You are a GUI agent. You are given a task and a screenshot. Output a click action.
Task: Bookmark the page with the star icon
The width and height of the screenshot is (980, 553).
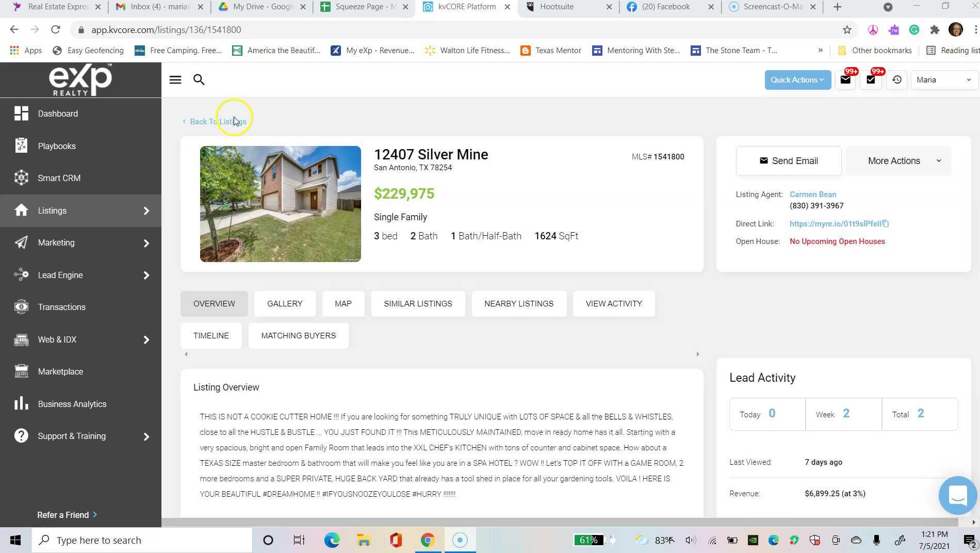pyautogui.click(x=846, y=29)
